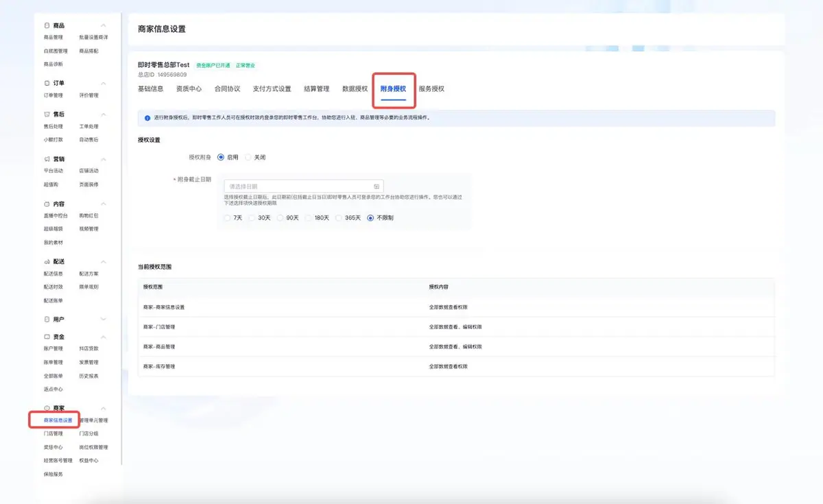This screenshot has width=823, height=504.
Task: Choose the 30天 authorization period
Action: pos(252,218)
